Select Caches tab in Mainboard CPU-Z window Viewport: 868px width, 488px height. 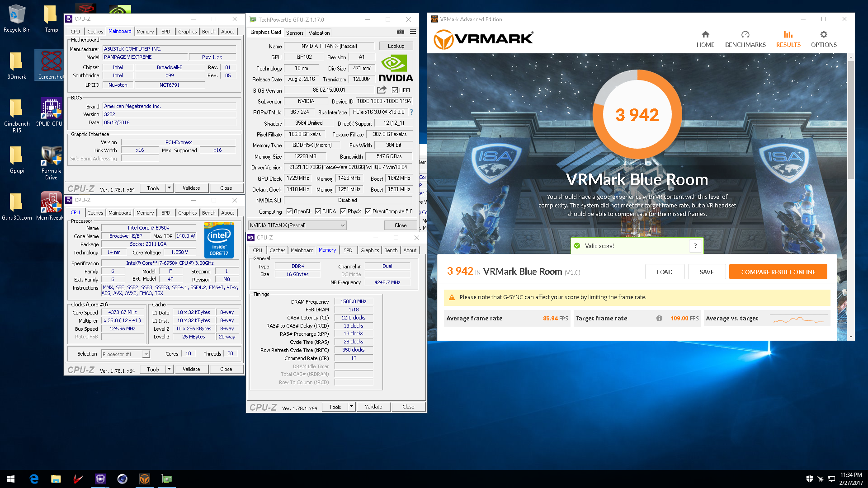95,32
